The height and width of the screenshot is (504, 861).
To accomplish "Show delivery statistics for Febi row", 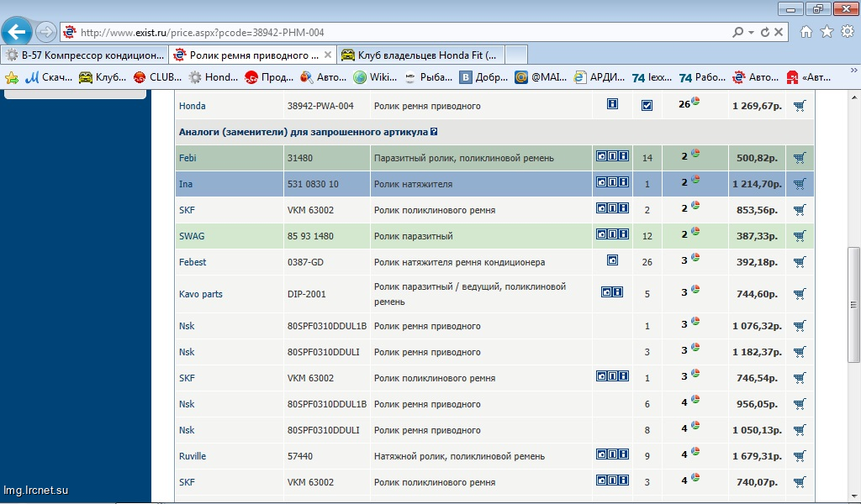I will click(x=695, y=153).
